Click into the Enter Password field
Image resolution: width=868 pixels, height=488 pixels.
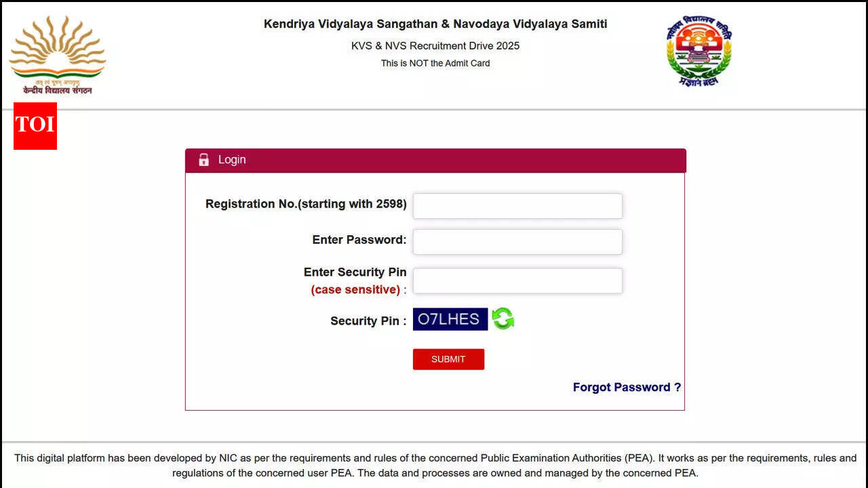pyautogui.click(x=517, y=242)
